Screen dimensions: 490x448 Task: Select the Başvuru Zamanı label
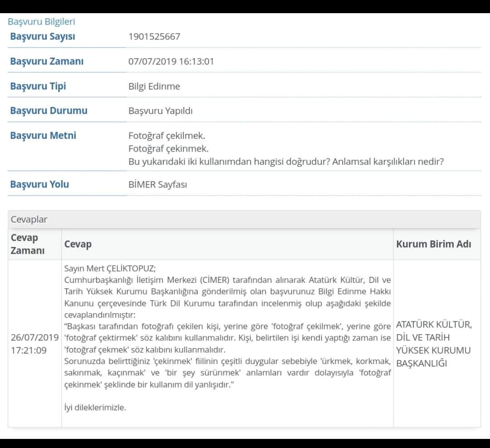coord(47,61)
